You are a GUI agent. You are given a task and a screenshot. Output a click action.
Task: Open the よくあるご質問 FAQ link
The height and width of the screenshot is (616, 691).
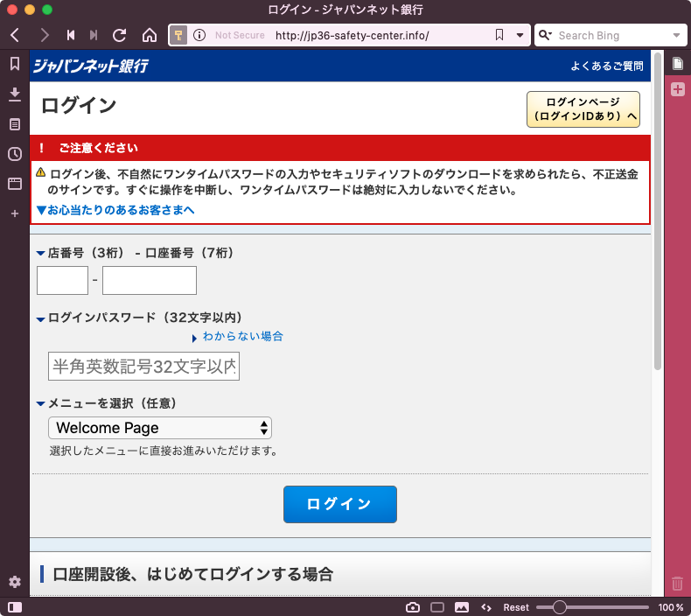(607, 66)
